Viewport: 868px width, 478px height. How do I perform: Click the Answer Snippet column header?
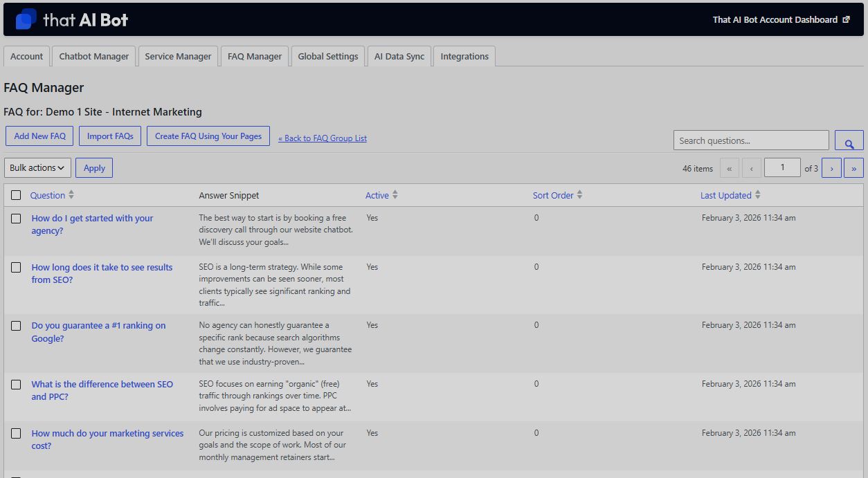229,196
